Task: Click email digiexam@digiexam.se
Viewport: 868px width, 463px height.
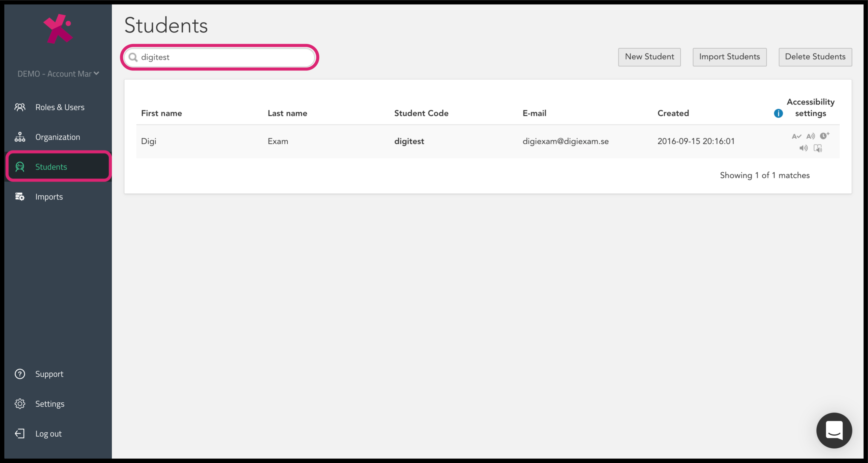Action: coord(565,141)
